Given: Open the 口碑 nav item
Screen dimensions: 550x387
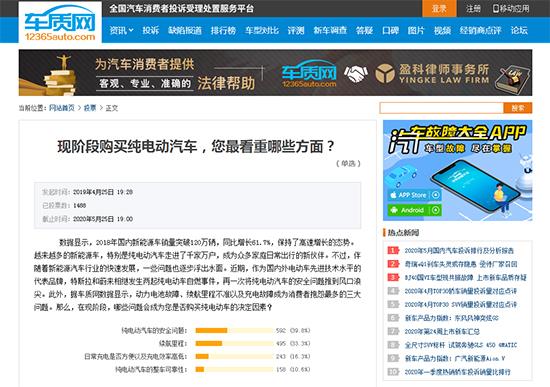Looking at the screenshot, I should tap(390, 31).
